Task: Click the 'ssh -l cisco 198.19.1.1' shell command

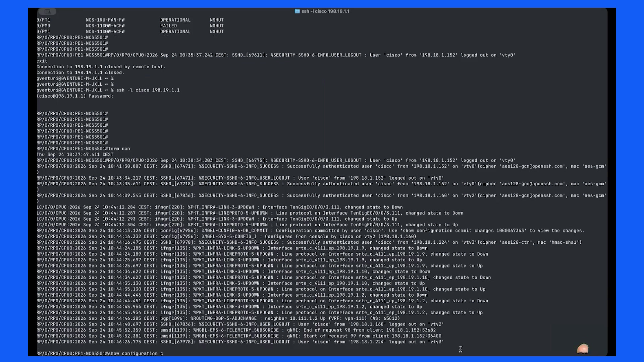Action: 148,90
